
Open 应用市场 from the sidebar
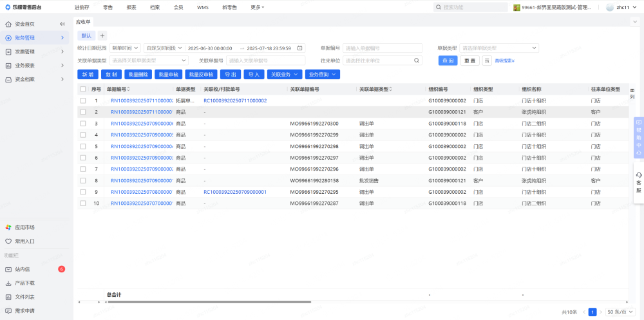[24, 227]
